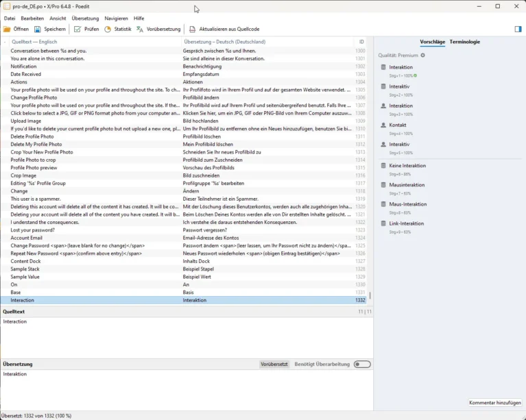Sort by Übersetzung – Deutsch column header
The width and height of the screenshot is (526, 420).
point(267,42)
